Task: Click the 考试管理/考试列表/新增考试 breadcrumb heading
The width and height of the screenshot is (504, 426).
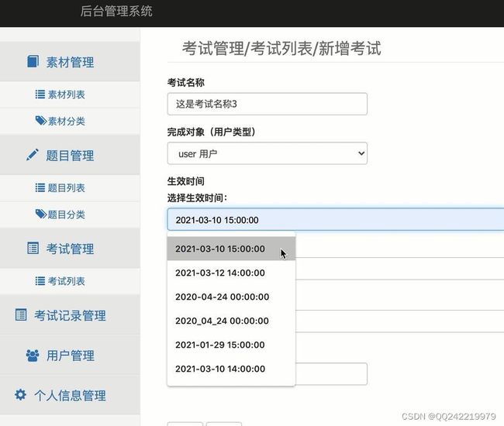Action: tap(281, 49)
